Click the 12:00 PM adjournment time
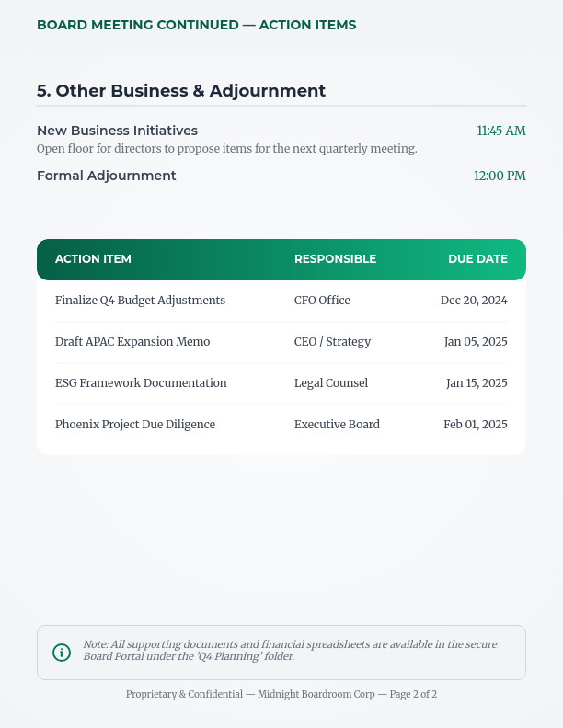This screenshot has width=563, height=728. [500, 176]
